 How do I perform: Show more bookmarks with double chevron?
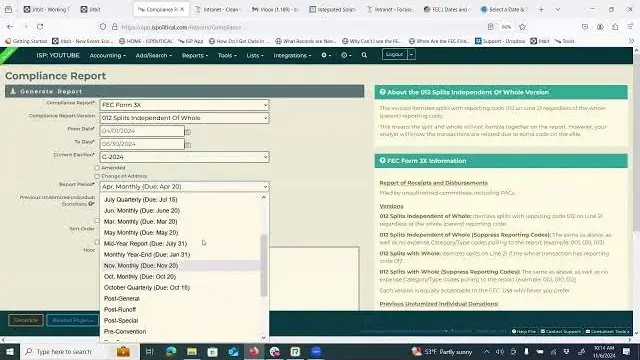pos(631,41)
